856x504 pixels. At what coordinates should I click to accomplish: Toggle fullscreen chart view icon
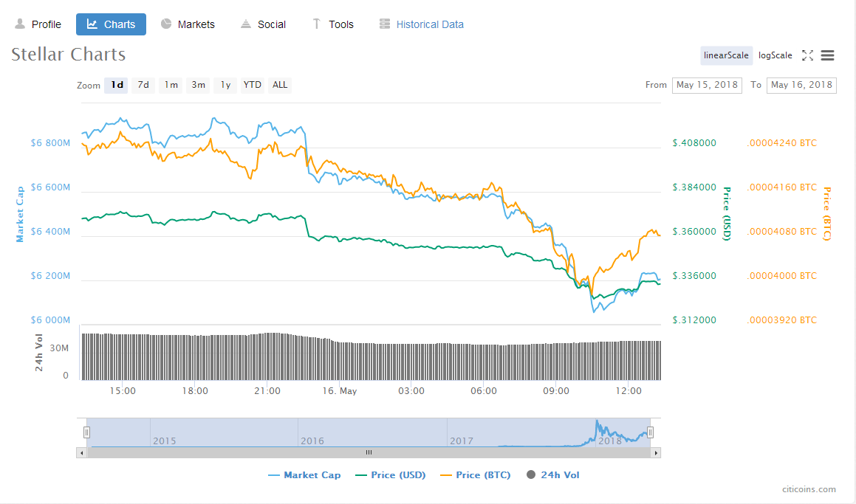[x=807, y=55]
